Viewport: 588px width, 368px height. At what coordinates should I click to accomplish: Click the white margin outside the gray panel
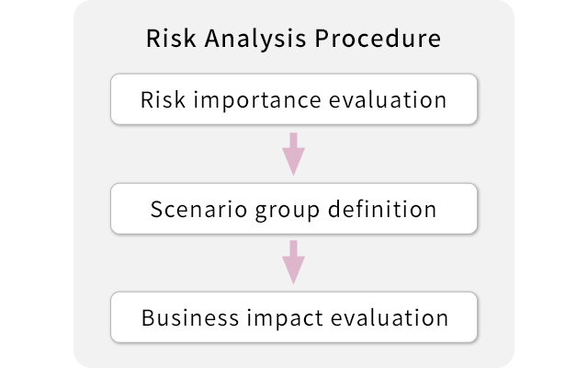[x=37, y=184]
